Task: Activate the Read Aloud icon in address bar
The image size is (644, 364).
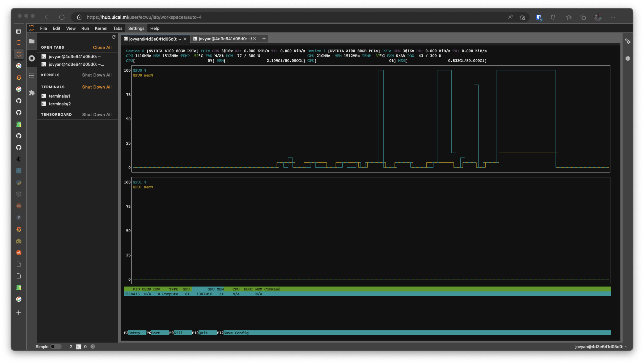Action: point(510,17)
